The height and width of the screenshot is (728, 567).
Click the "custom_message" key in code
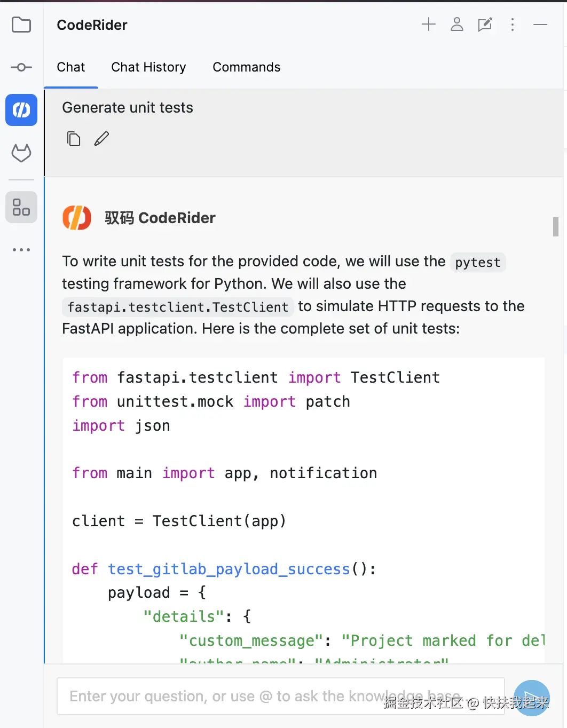[x=251, y=640]
